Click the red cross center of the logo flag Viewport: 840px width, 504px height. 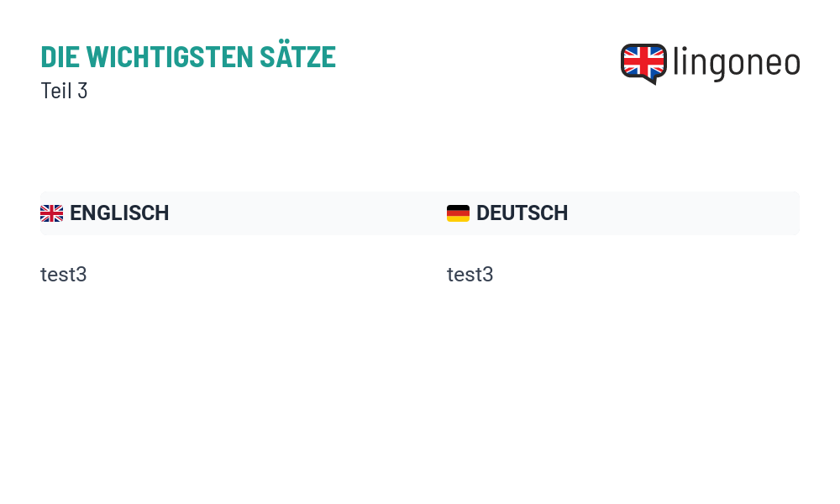643,61
